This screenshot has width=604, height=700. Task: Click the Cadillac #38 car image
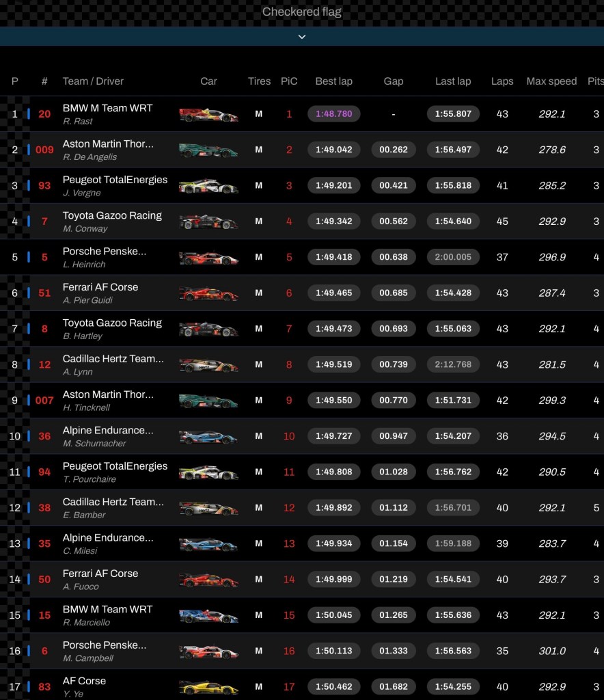(208, 508)
